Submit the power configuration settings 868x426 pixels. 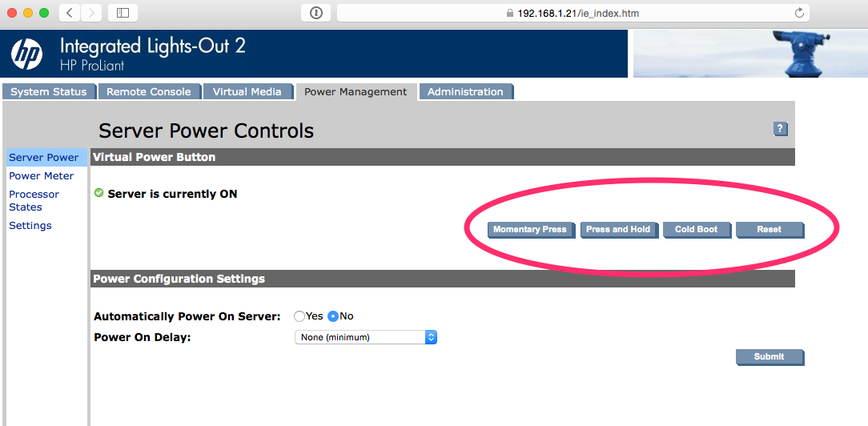pos(769,357)
